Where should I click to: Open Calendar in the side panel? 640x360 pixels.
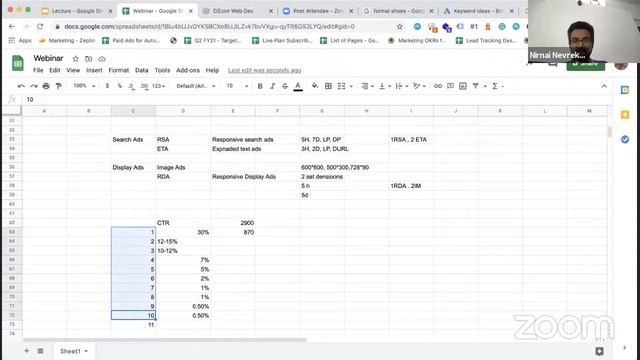tap(625, 90)
